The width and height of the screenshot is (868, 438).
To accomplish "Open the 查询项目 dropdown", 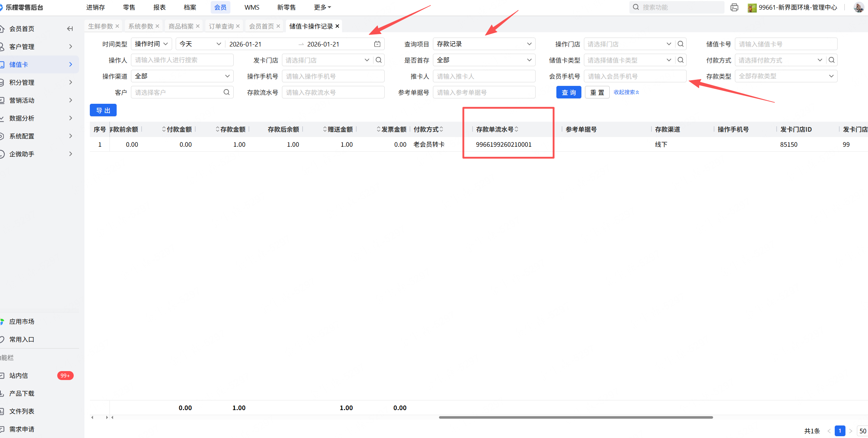I will pyautogui.click(x=484, y=44).
